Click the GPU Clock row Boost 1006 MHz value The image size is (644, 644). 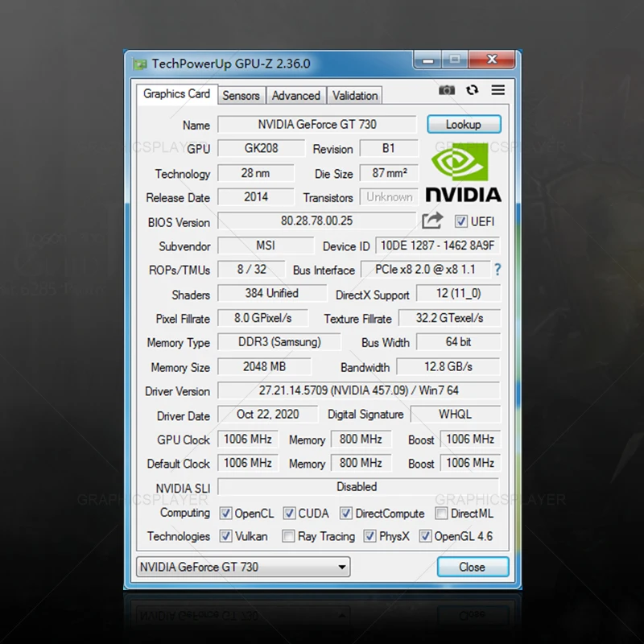pos(470,439)
